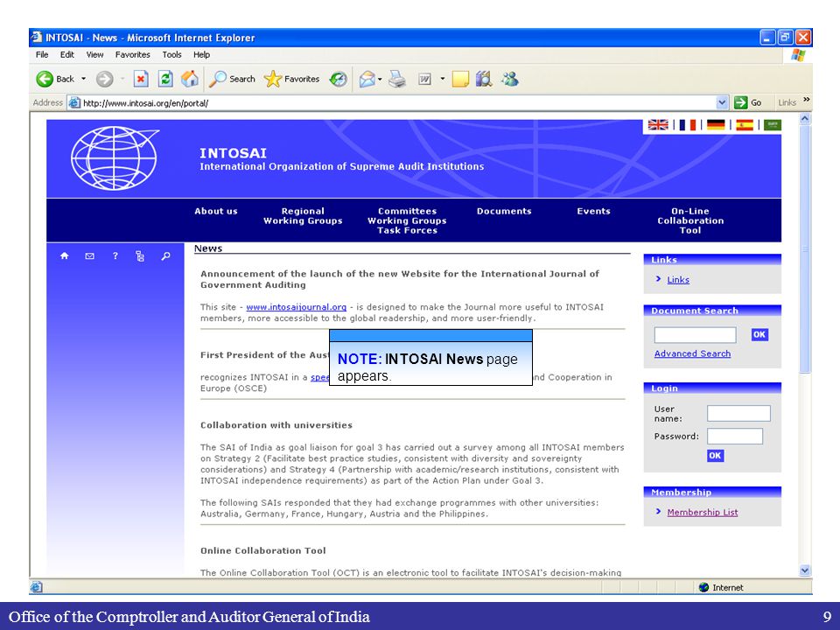Select German language flag
This screenshot has height=630, width=840.
[x=716, y=125]
